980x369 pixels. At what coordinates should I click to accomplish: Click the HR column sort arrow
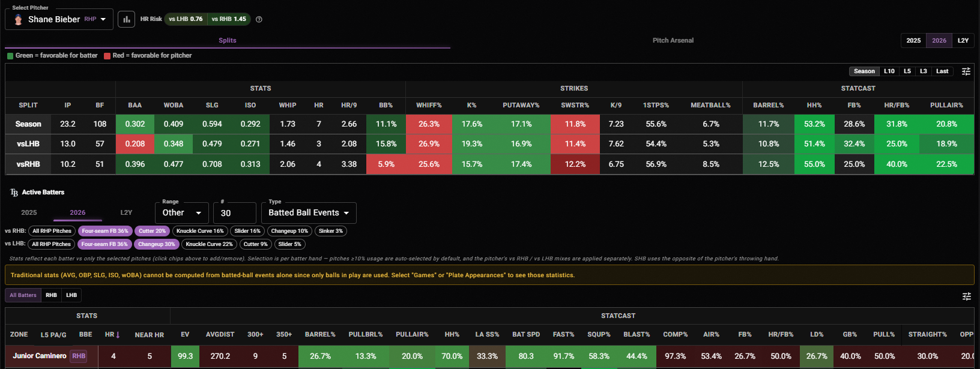coord(118,334)
